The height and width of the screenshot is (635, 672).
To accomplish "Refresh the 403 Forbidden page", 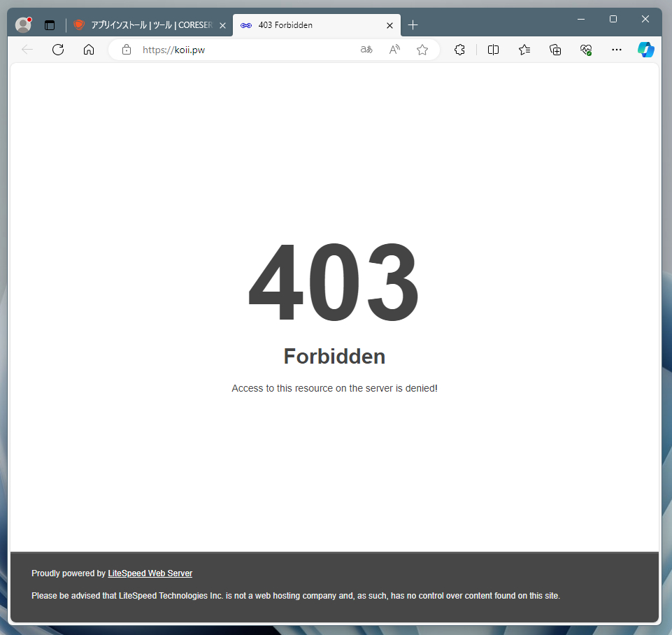I will tap(58, 50).
